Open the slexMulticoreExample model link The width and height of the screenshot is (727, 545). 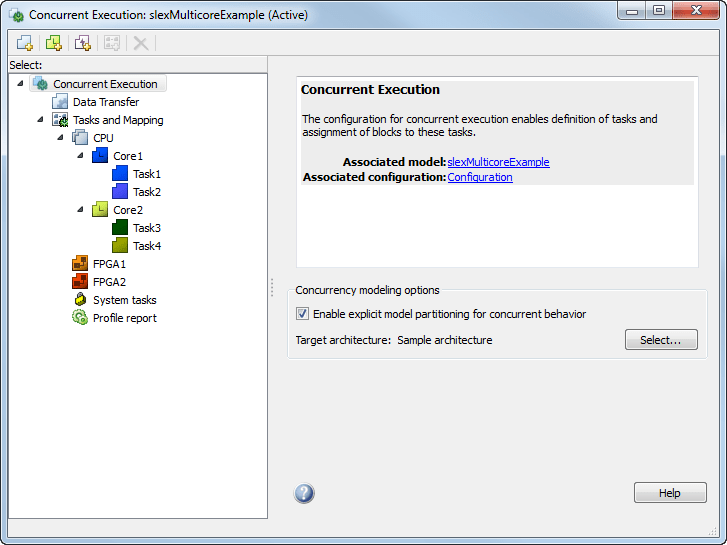(498, 162)
